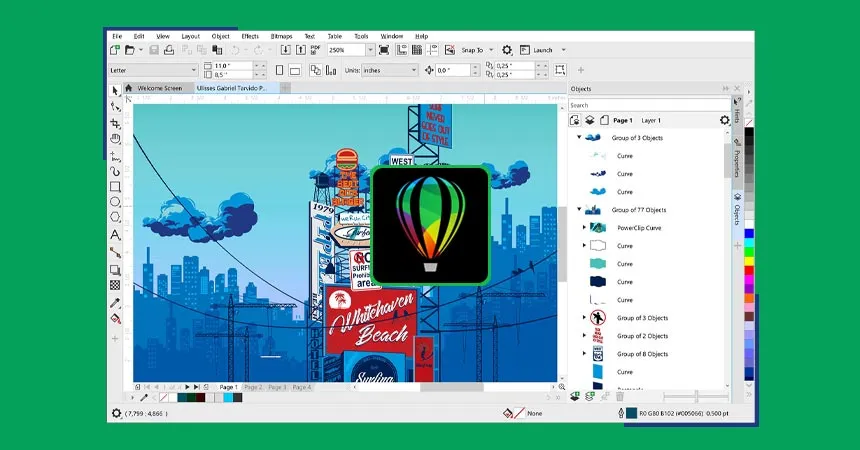Pick the yellow color swatch in palette

pos(749,261)
